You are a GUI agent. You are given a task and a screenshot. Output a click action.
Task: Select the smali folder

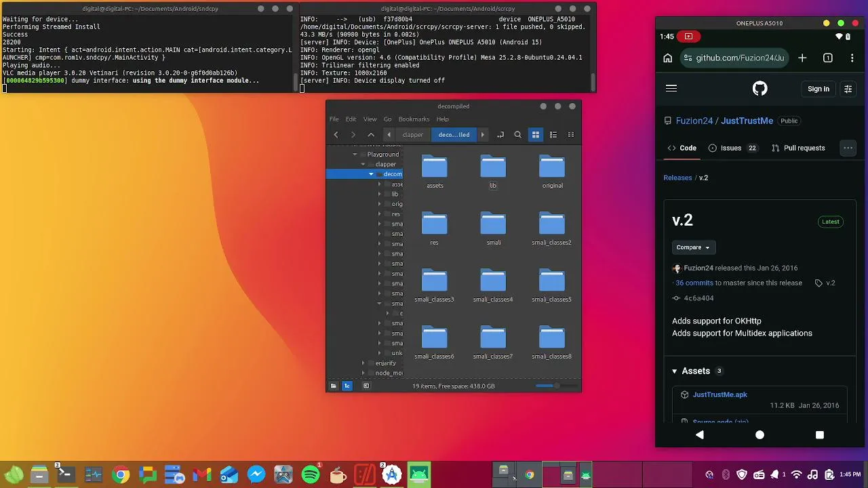(493, 229)
